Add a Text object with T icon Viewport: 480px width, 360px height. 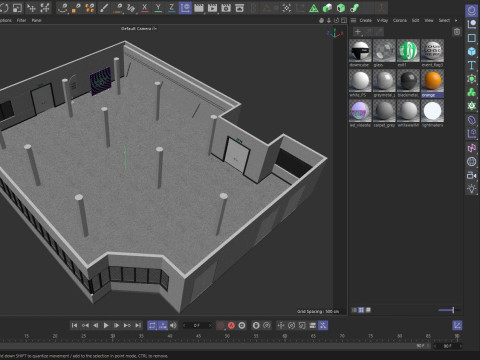pos(471,65)
